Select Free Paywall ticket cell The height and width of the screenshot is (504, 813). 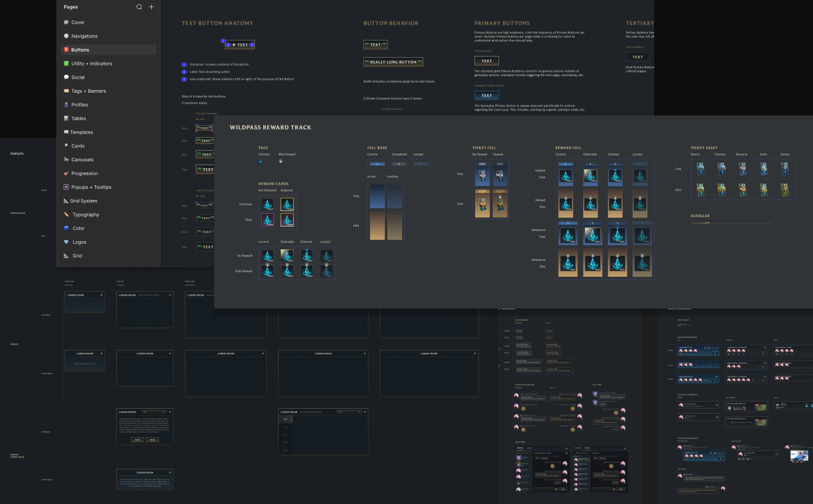[x=500, y=174]
